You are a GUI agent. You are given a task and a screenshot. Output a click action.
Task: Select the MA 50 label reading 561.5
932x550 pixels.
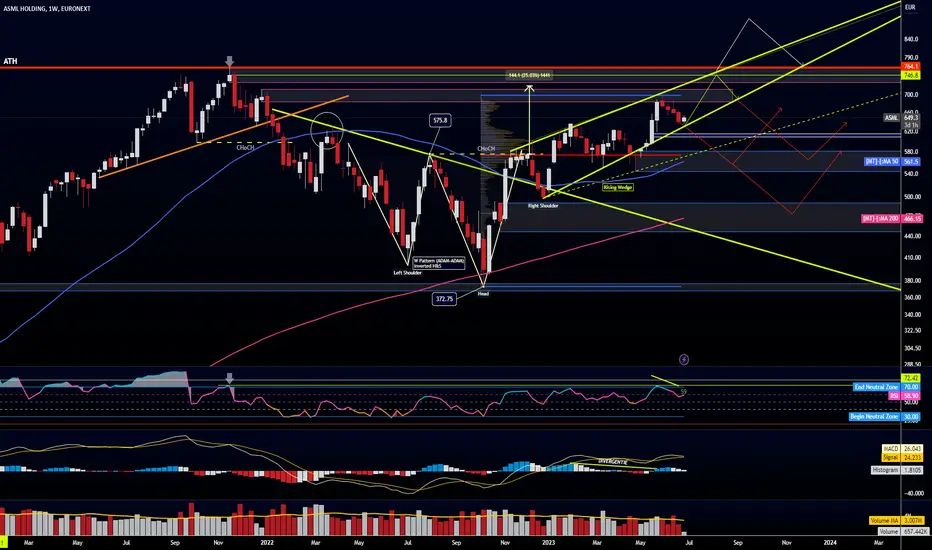click(x=892, y=161)
